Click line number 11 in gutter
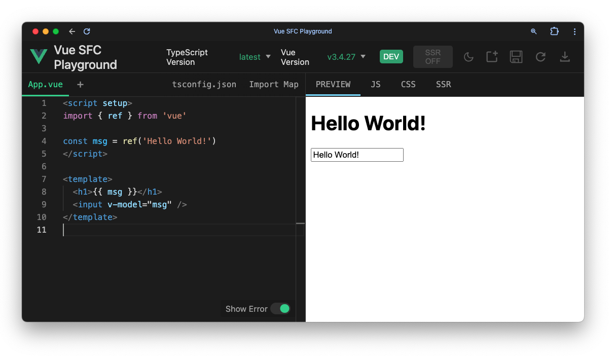612x364 pixels. [42, 230]
